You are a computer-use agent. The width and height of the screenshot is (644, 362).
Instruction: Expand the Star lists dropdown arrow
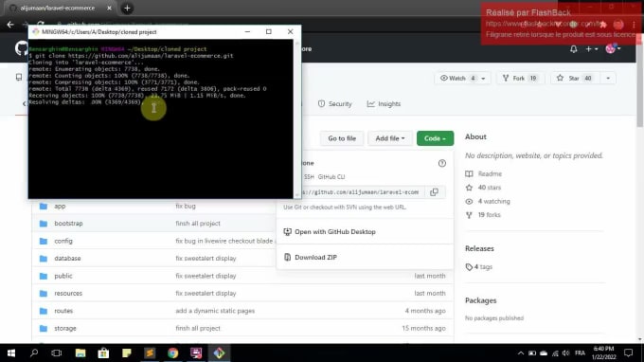(x=608, y=78)
